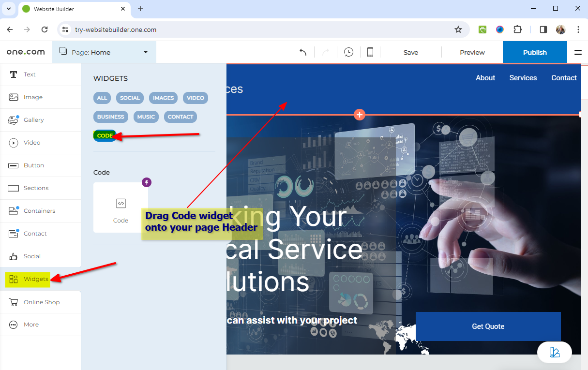Go back in browser history
The width and height of the screenshot is (588, 370).
coord(10,30)
